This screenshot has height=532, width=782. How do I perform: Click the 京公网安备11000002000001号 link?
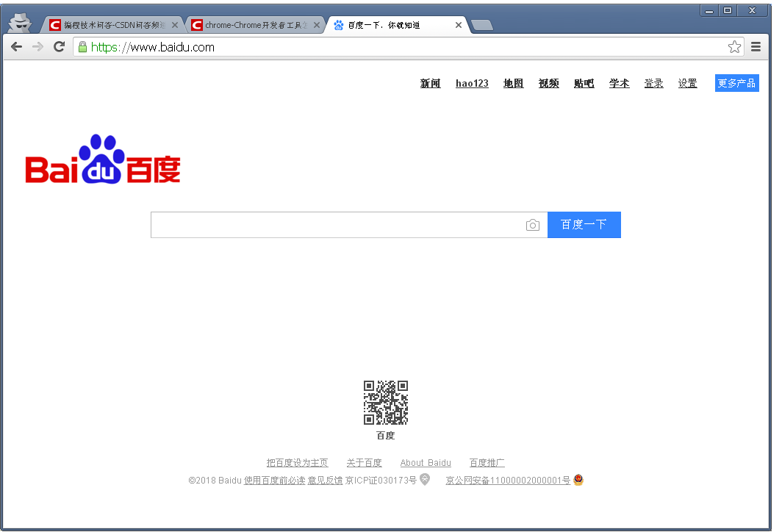tap(508, 480)
